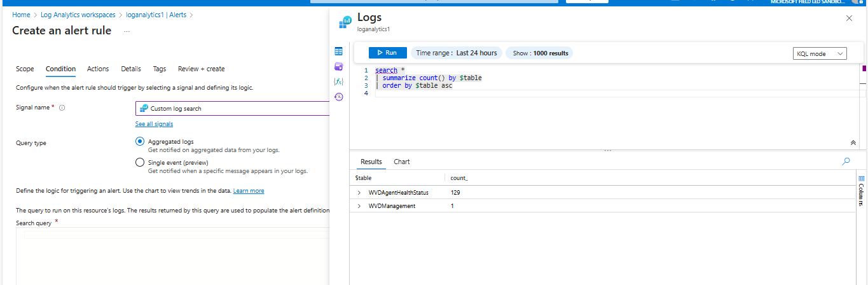The image size is (868, 285).
Task: Open the Query history clock icon
Action: click(338, 97)
